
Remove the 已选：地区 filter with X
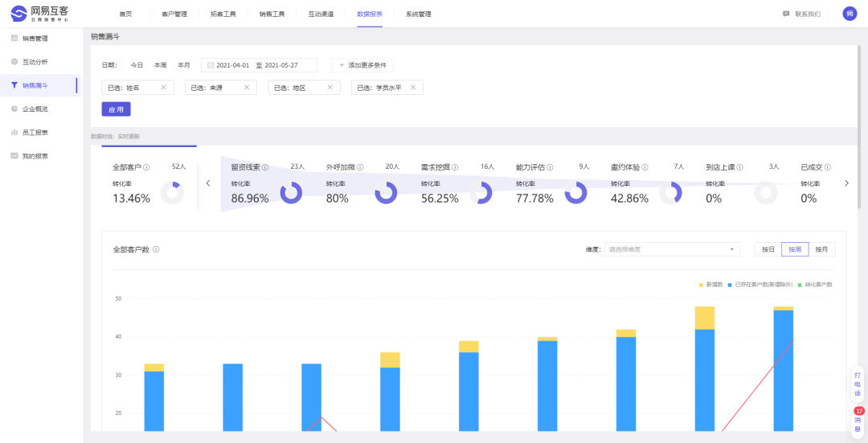click(x=329, y=88)
